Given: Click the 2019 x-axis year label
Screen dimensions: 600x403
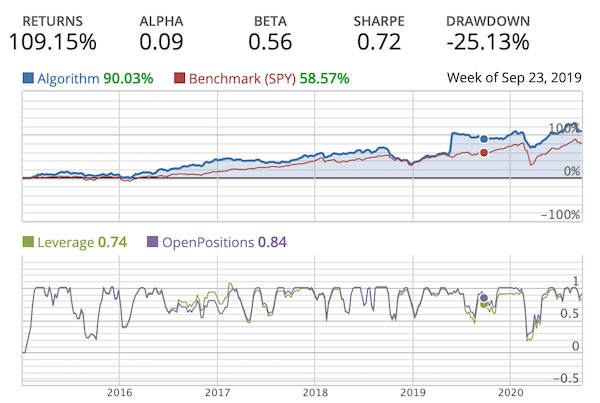Looking at the screenshot, I should pos(412,393).
